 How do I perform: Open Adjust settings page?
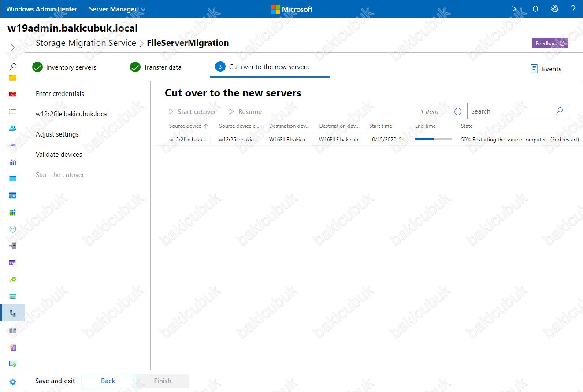point(57,134)
